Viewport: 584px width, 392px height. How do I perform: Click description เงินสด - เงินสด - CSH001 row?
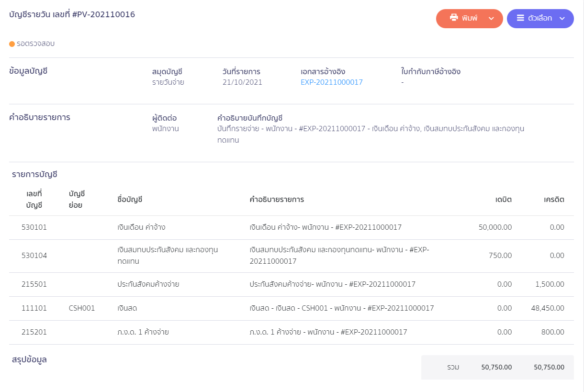(x=342, y=308)
